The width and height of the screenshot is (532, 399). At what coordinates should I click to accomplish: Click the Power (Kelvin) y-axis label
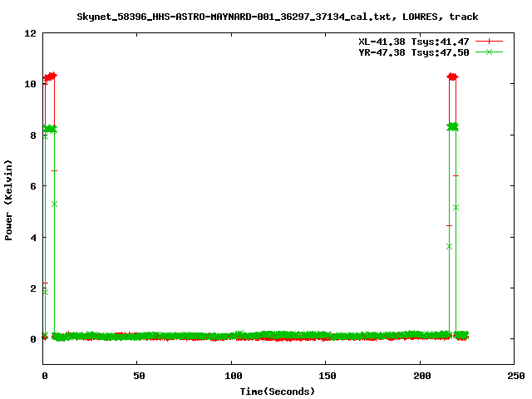tap(8, 200)
